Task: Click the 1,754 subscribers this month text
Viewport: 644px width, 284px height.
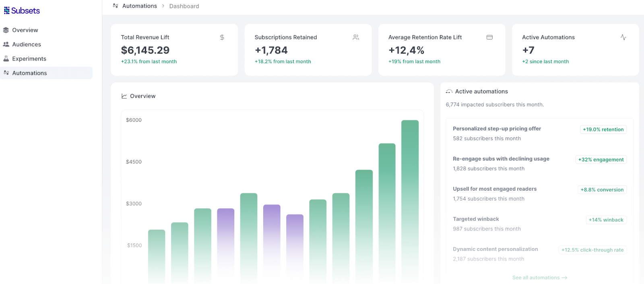Action: point(489,199)
